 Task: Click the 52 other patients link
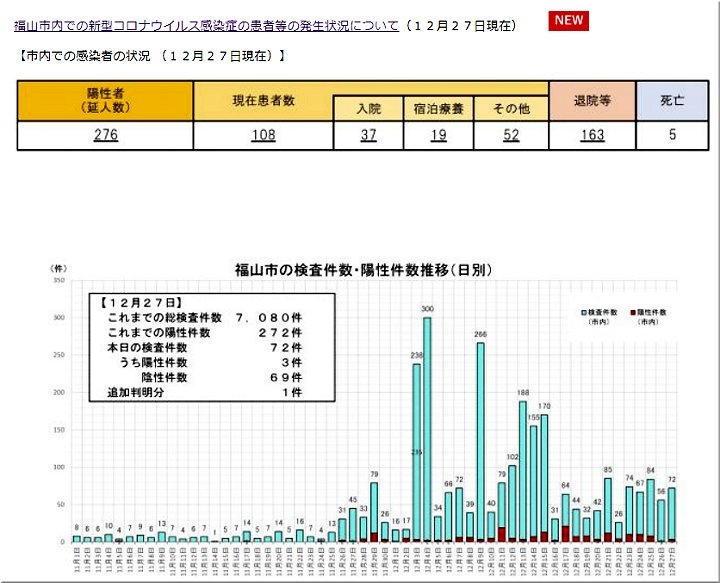click(x=509, y=136)
